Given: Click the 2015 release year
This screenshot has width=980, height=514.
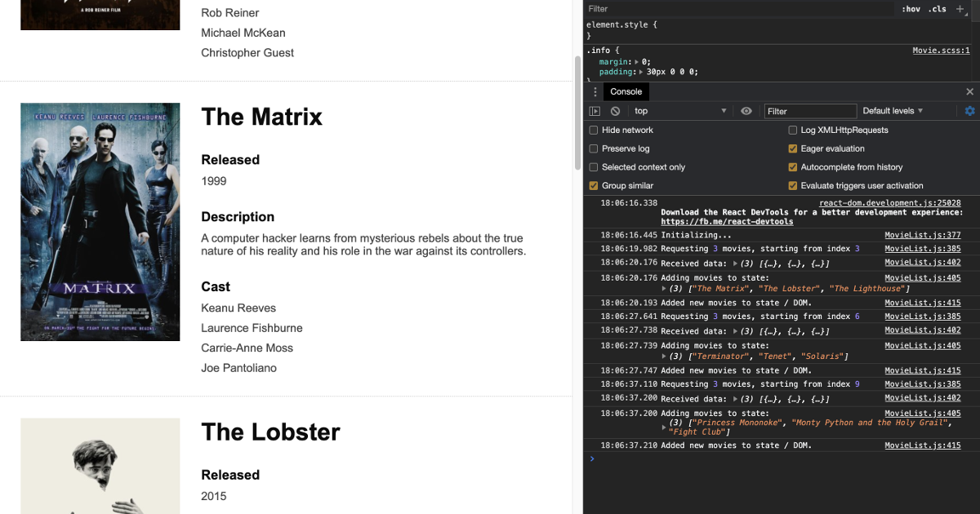Looking at the screenshot, I should pyautogui.click(x=214, y=496).
